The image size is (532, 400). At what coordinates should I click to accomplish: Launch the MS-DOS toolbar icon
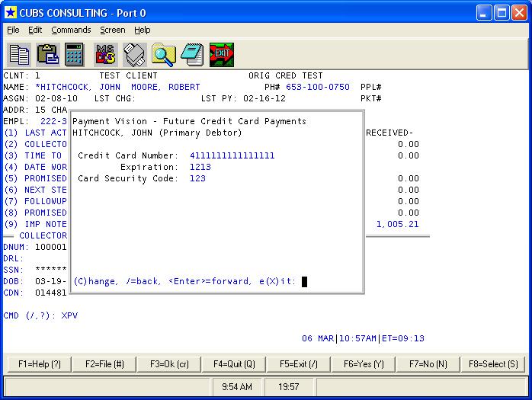click(x=106, y=55)
